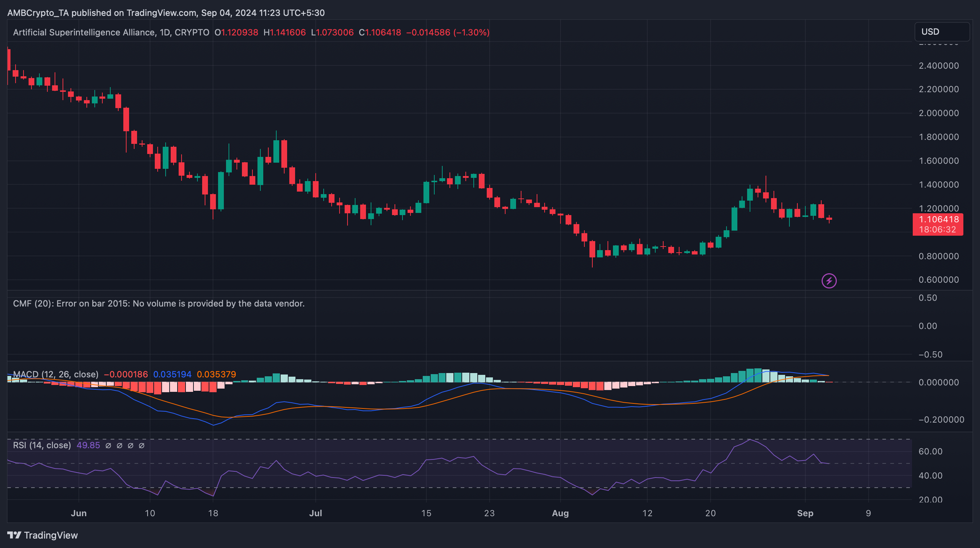Click the AMBCrypto_TA published header text
Image resolution: width=980 pixels, height=548 pixels.
(x=166, y=13)
